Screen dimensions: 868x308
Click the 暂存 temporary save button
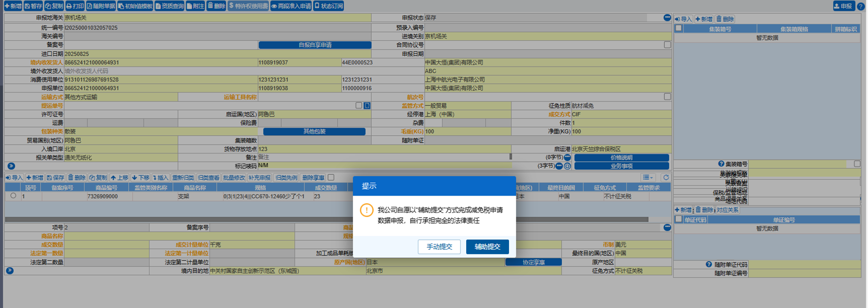point(34,6)
